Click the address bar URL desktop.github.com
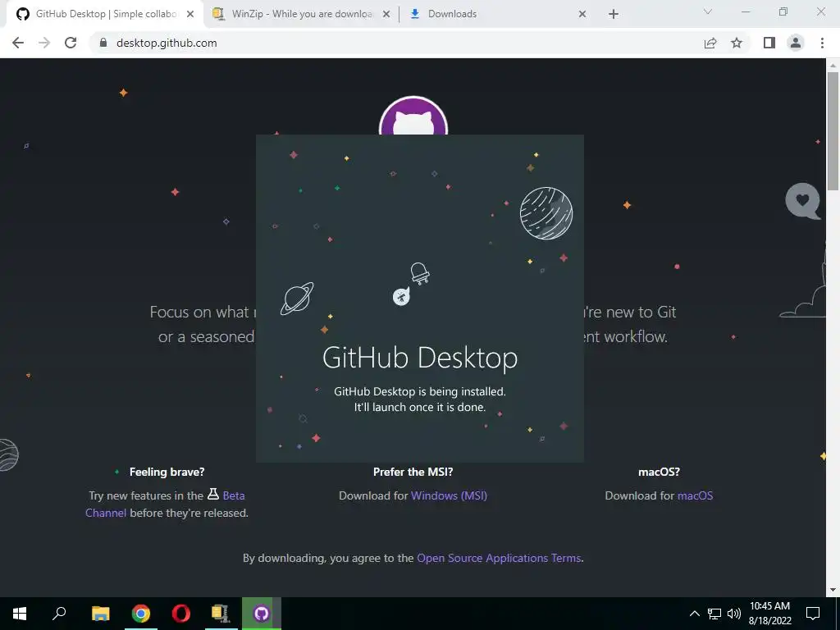This screenshot has height=630, width=840. click(167, 43)
